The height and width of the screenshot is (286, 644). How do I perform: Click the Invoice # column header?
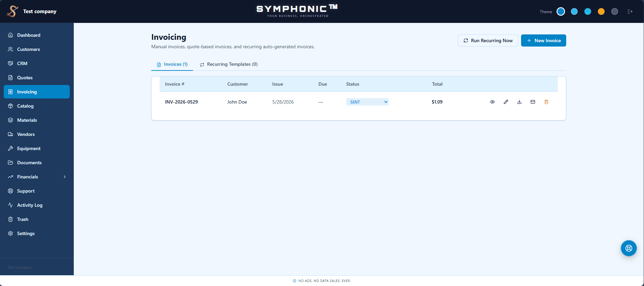174,84
